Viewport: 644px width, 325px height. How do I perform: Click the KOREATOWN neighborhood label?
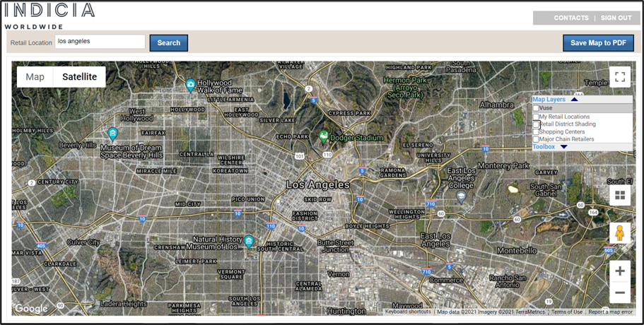pos(230,171)
